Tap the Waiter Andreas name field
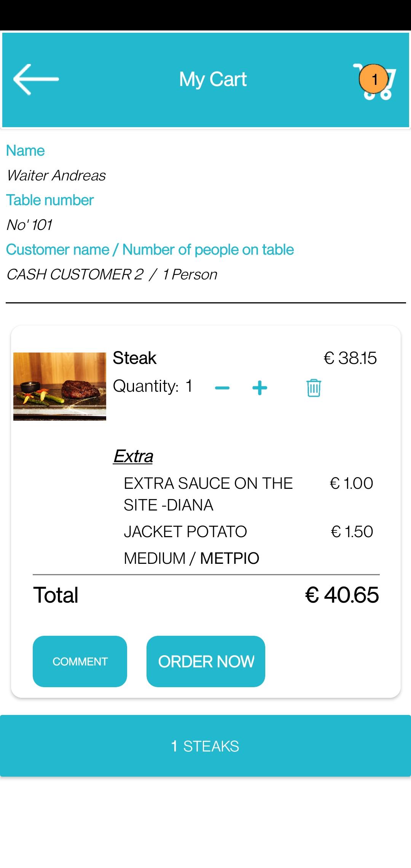Screen dimensions: 411x868 (x=56, y=176)
